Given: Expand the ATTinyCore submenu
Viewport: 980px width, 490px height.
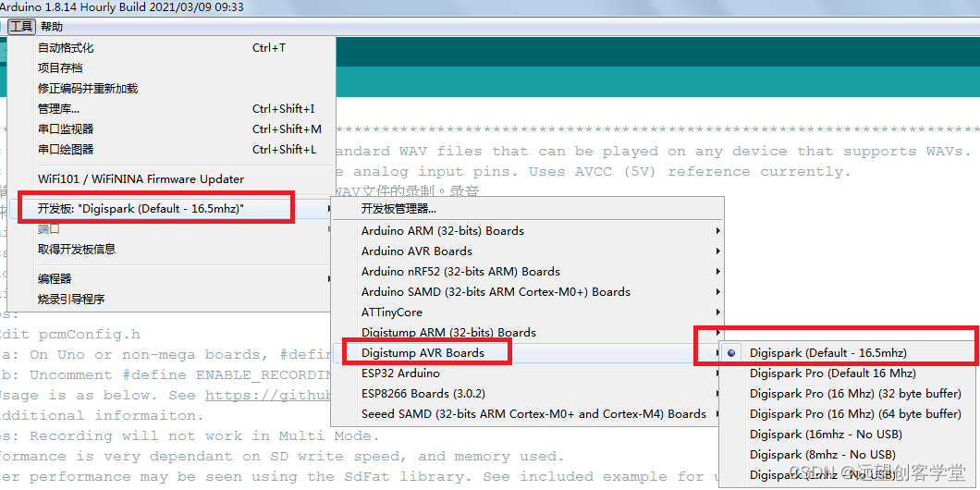Looking at the screenshot, I should coord(528,312).
